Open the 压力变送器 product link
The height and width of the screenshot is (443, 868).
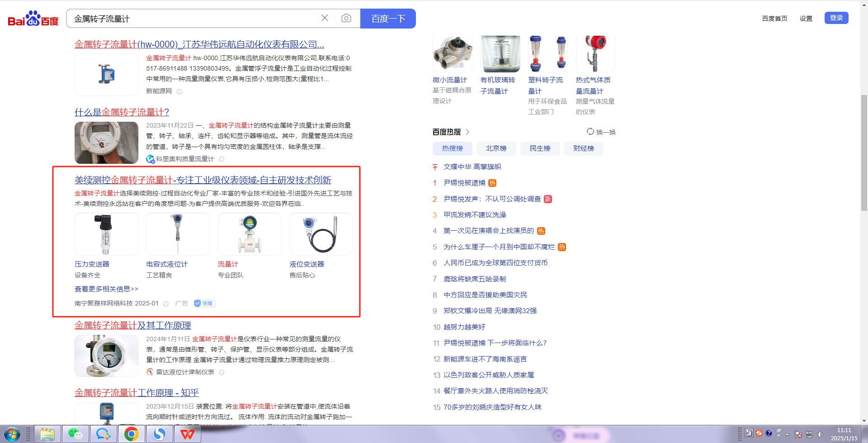tap(92, 264)
